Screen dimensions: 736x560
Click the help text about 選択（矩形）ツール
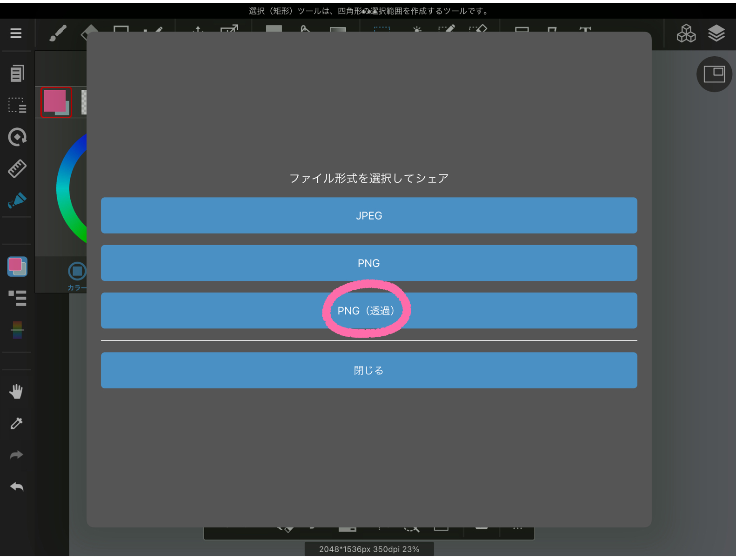pyautogui.click(x=369, y=11)
